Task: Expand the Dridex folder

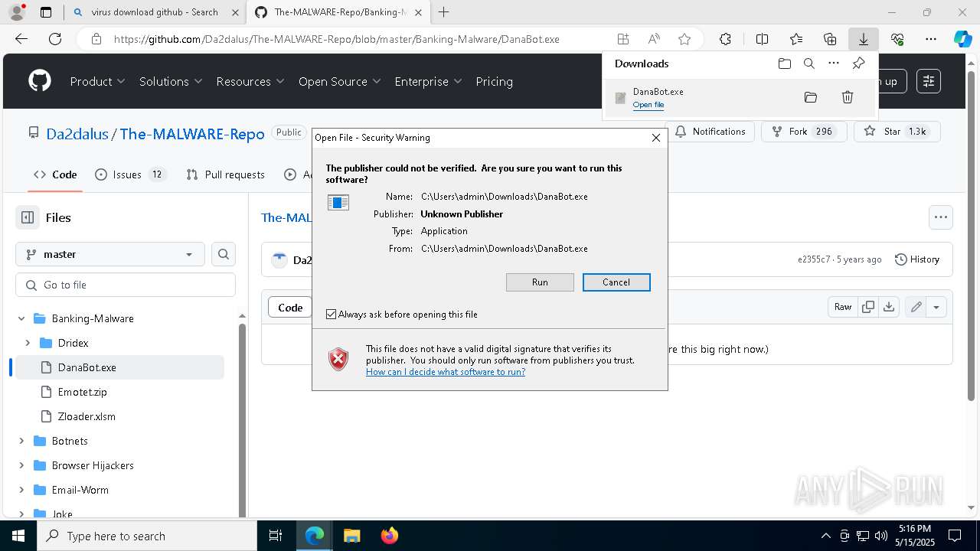Action: click(x=28, y=343)
